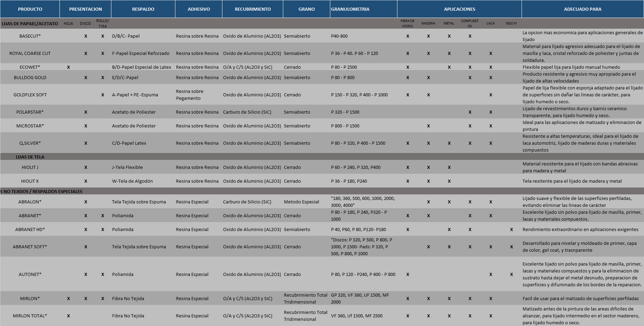Click the ADECUADO PARA header
This screenshot has height=326, width=644.
582,9
